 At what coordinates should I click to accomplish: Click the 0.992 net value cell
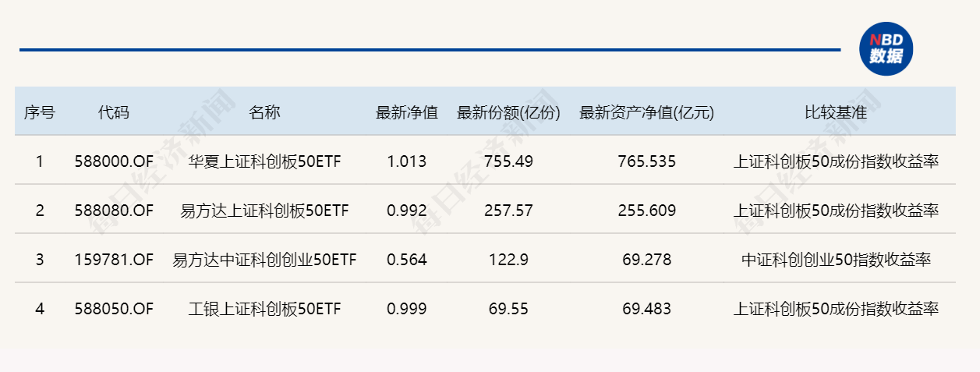click(x=407, y=211)
